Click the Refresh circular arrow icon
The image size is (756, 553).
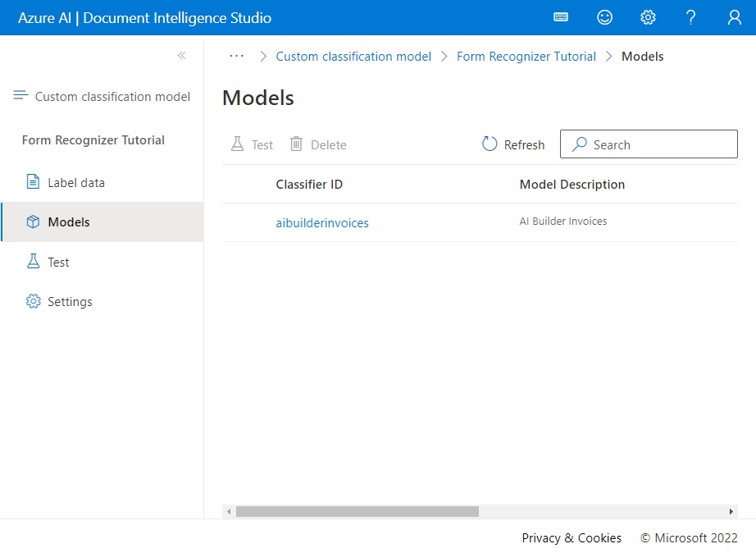[x=490, y=144]
